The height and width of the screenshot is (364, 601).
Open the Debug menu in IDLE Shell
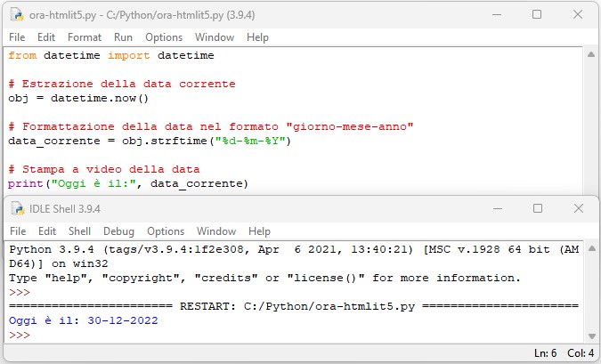tap(118, 231)
